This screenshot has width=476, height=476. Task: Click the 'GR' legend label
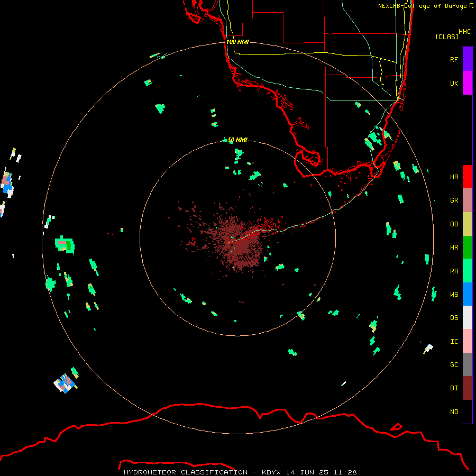pyautogui.click(x=454, y=200)
